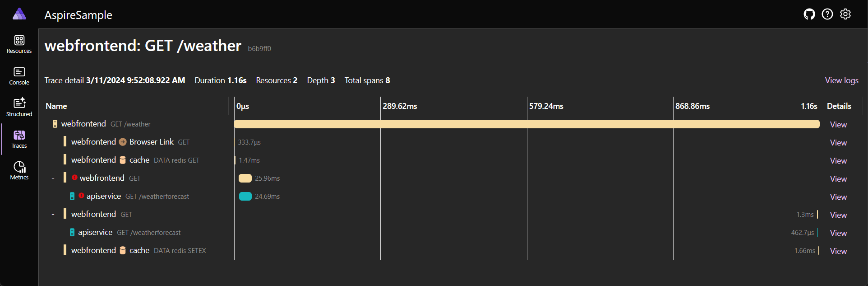Click the teal apiservice 24.69ms span bar
The height and width of the screenshot is (286, 868).
pos(245,197)
